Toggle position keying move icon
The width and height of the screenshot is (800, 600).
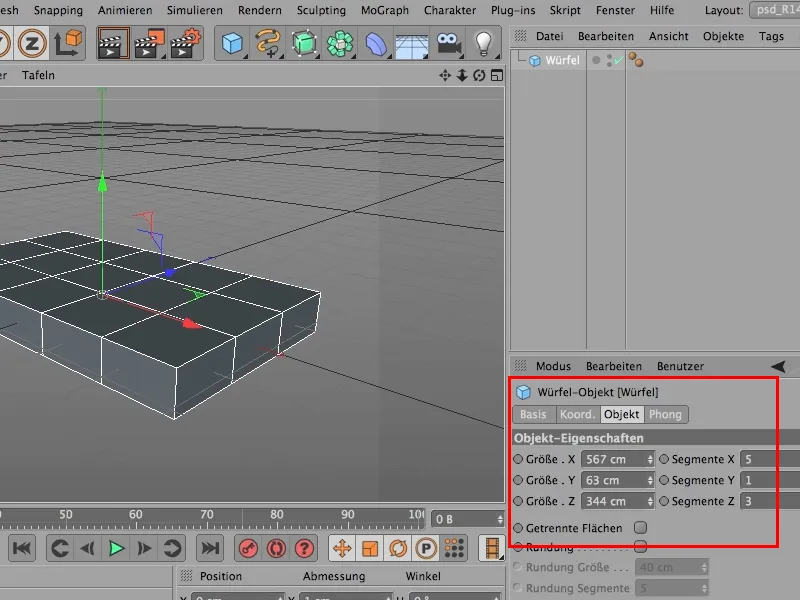click(x=342, y=548)
